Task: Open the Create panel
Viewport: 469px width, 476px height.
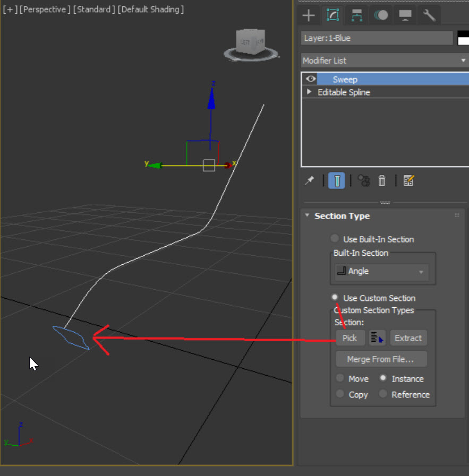Action: 309,15
